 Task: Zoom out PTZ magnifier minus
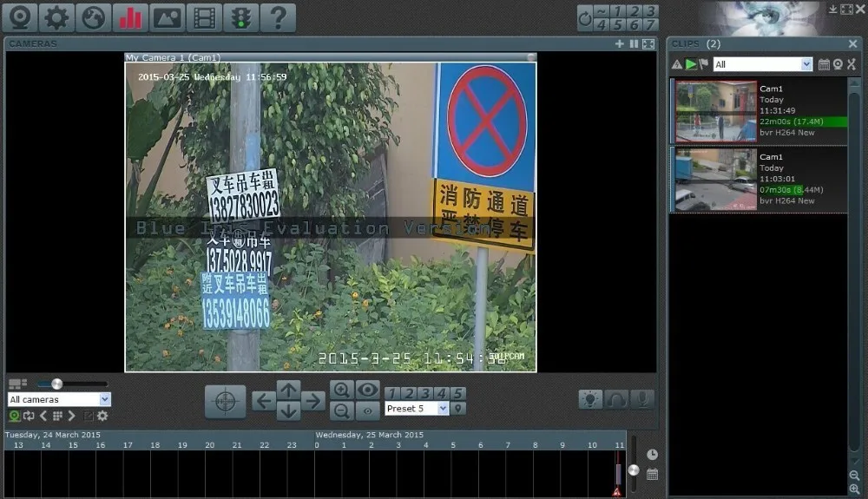click(341, 411)
